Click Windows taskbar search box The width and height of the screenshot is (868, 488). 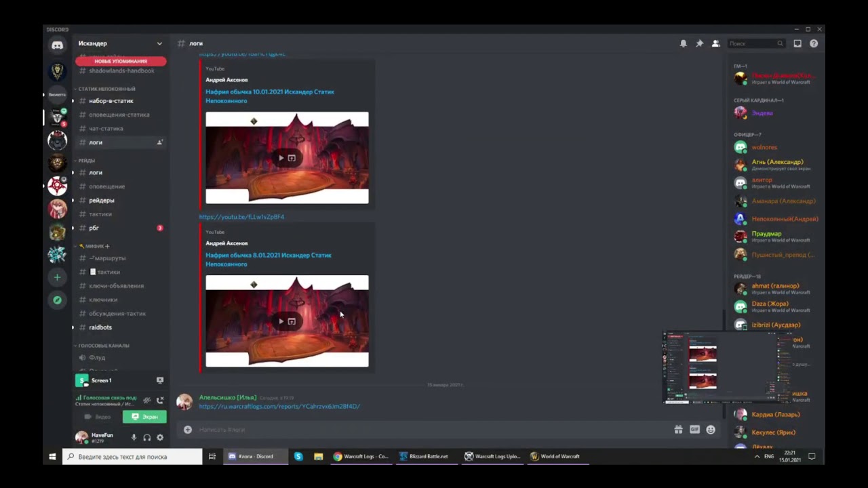pos(133,457)
